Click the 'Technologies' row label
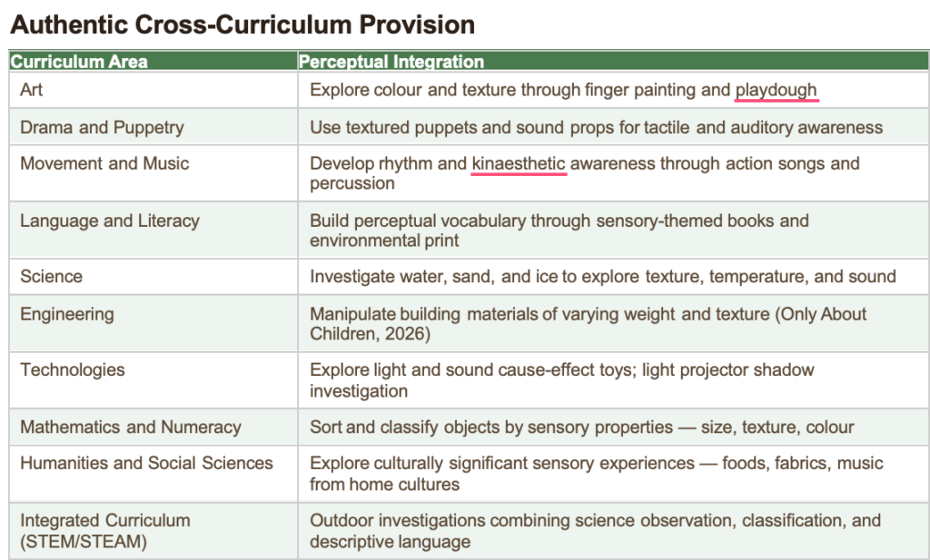This screenshot has height=560, width=930. 73,369
